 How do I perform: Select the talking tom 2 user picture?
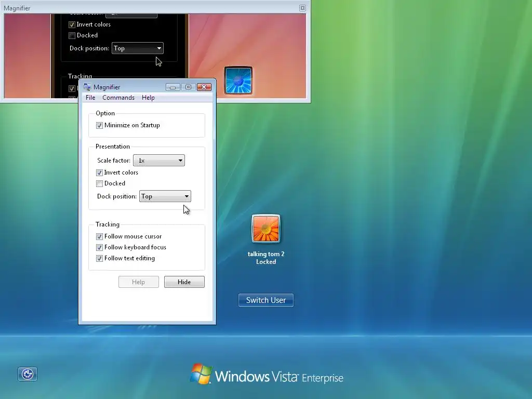tap(266, 229)
